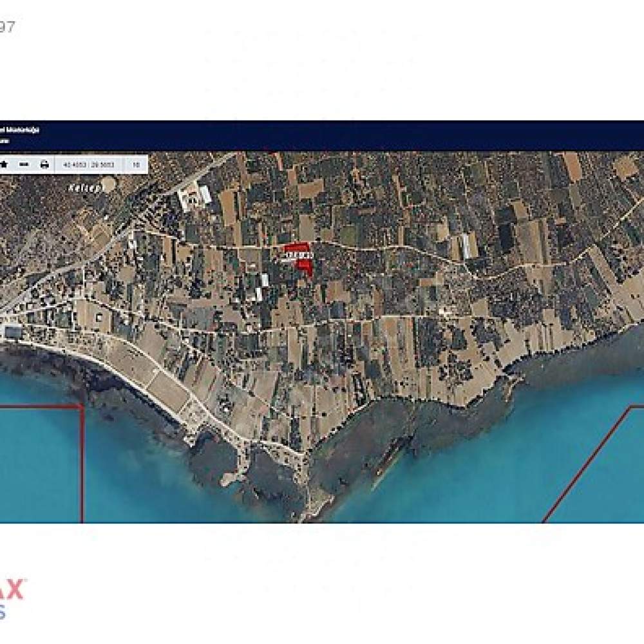Click the gray listing number at top left
The image size is (644, 644).
pyautogui.click(x=7, y=27)
